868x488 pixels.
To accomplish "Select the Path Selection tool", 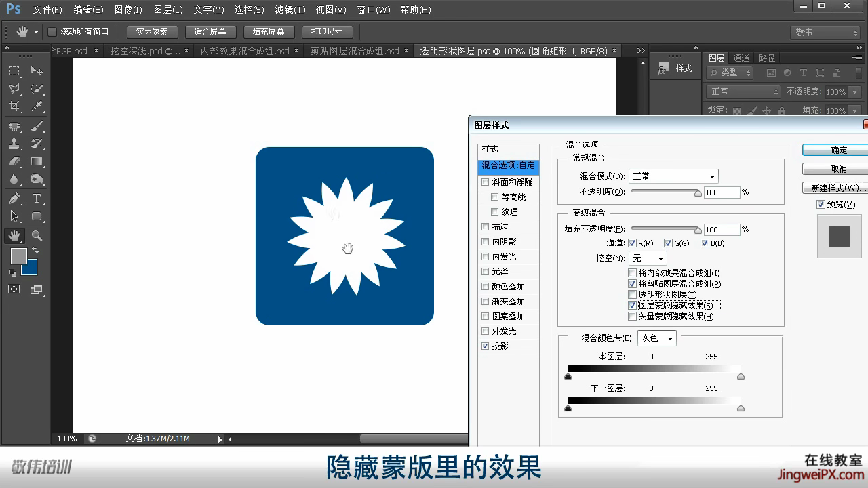I will (14, 216).
